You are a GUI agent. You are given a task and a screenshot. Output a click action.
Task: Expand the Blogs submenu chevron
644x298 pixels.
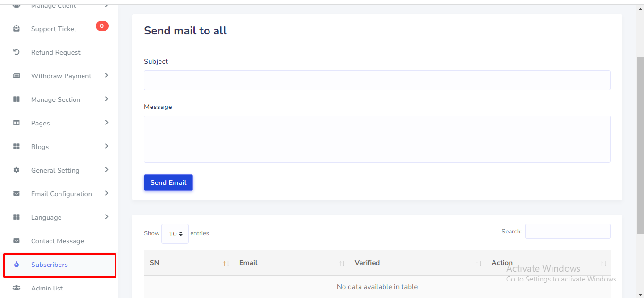[x=107, y=146]
